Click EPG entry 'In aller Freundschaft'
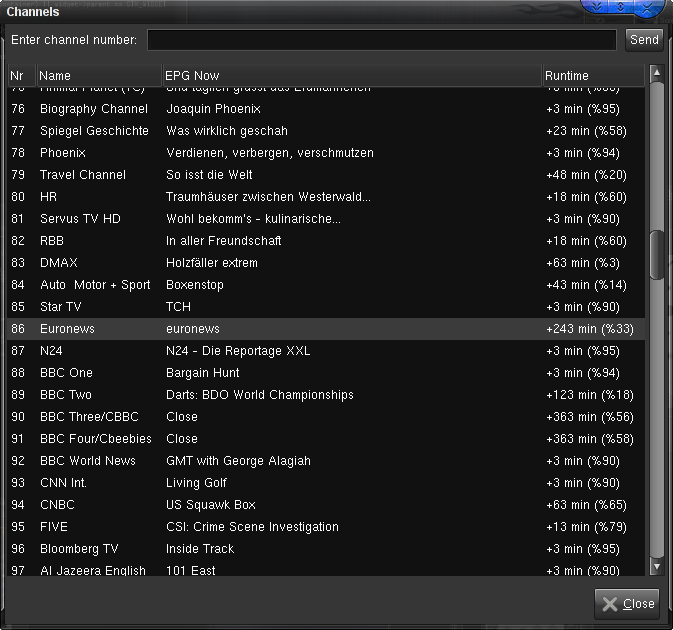The width and height of the screenshot is (673, 630). [224, 241]
